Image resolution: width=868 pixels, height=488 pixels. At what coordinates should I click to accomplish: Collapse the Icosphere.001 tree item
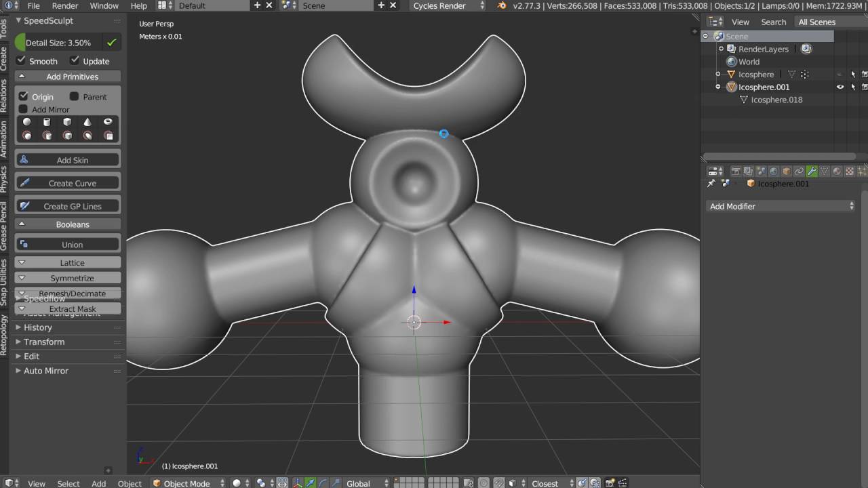(x=718, y=87)
